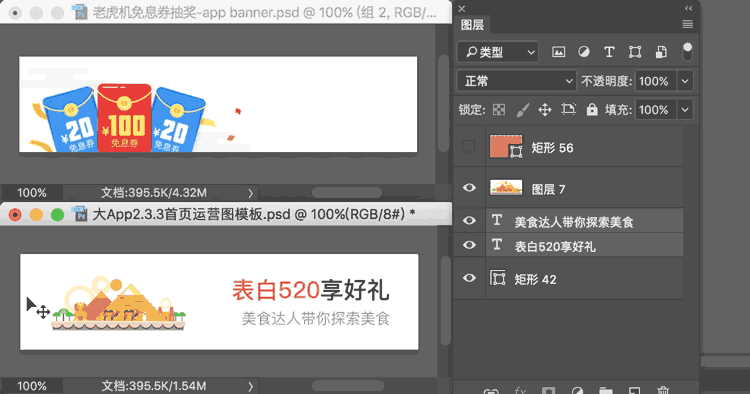Viewport: 750px width, 394px height.
Task: Prevent artboard auto-nesting lock icon
Action: pos(568,109)
